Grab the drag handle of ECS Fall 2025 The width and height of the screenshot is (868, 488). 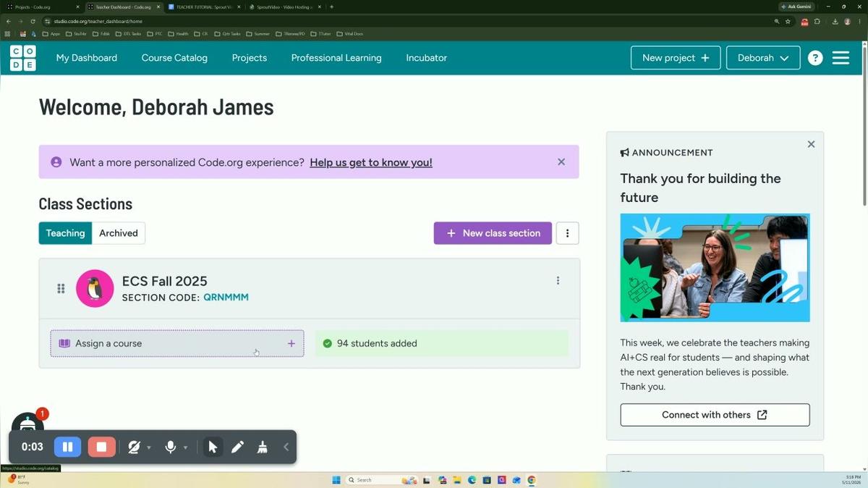(61, 288)
